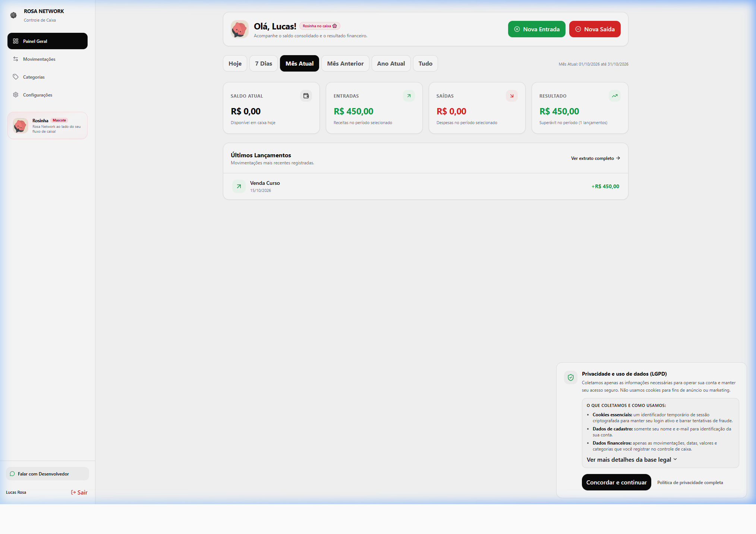The image size is (756, 534).
Task: Open Configurações in the sidebar
Action: (47, 95)
